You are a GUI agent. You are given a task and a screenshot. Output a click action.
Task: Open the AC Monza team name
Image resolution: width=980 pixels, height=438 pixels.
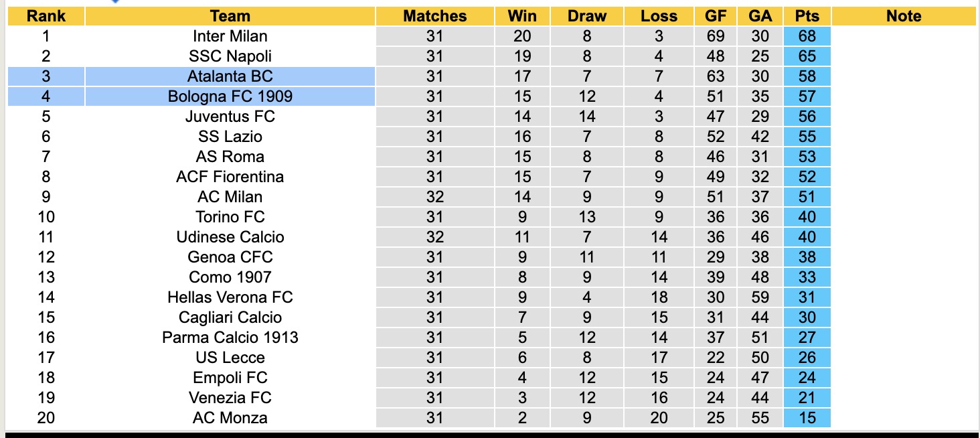click(230, 418)
